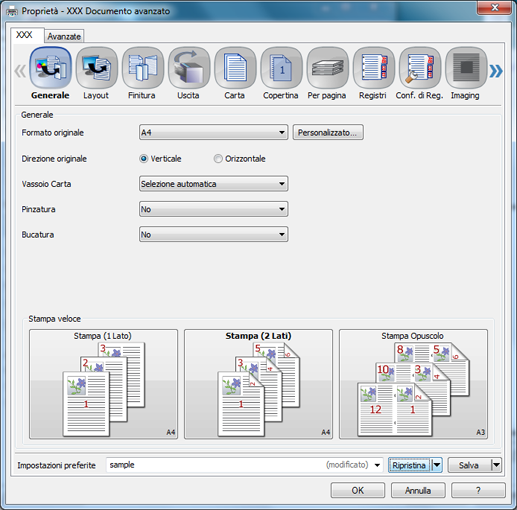Image resolution: width=517 pixels, height=510 pixels.
Task: Select the Verticale orientation radio button
Action: [x=144, y=159]
